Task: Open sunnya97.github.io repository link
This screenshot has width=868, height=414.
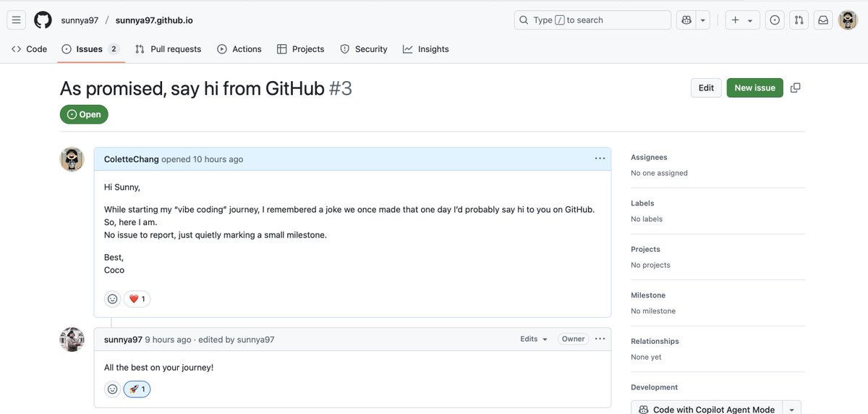Action: 154,20
